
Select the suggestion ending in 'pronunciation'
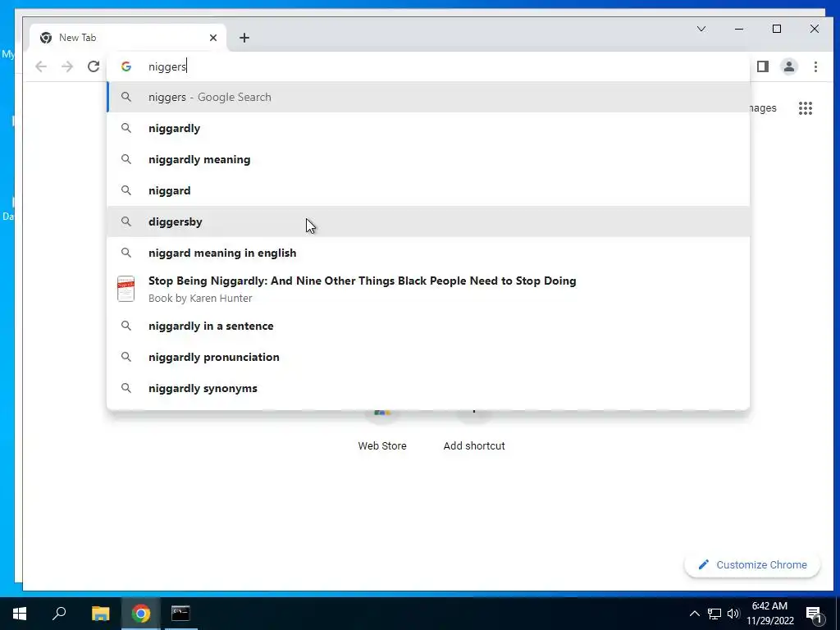pos(428,357)
